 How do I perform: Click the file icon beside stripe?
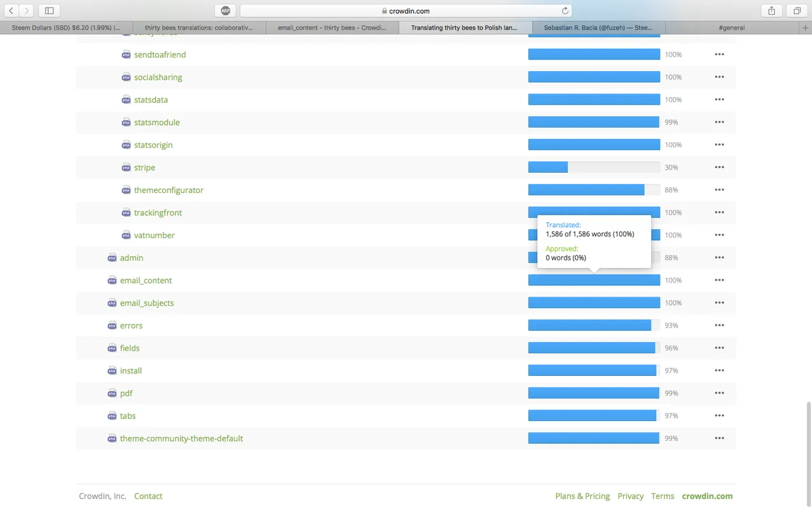126,168
